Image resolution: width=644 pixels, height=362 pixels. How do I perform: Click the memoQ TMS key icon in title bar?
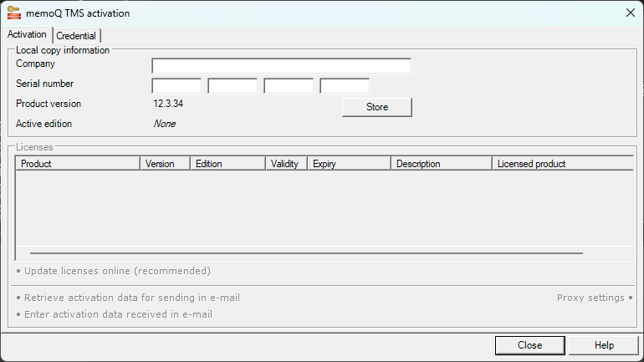click(14, 13)
